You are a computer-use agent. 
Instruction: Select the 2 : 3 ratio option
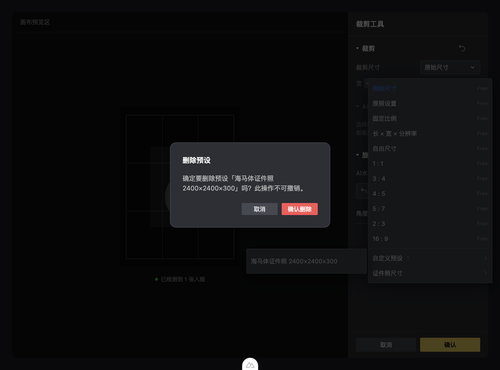430,223
